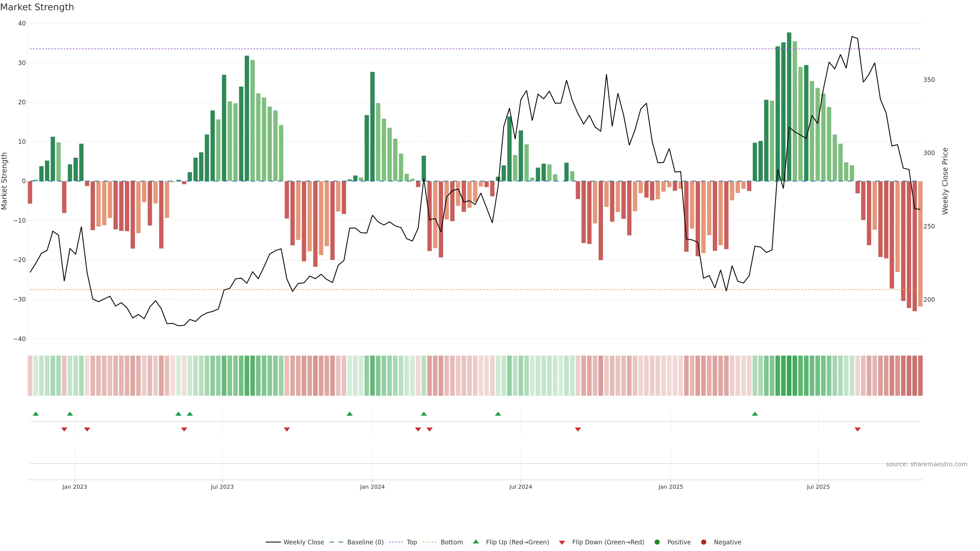Click the flip-down triangle in autumn 2023

[x=287, y=429]
